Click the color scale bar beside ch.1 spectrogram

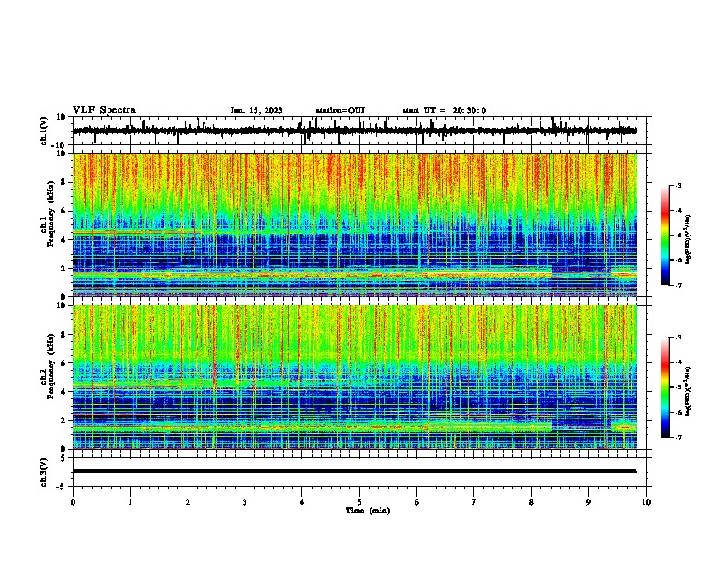(665, 236)
